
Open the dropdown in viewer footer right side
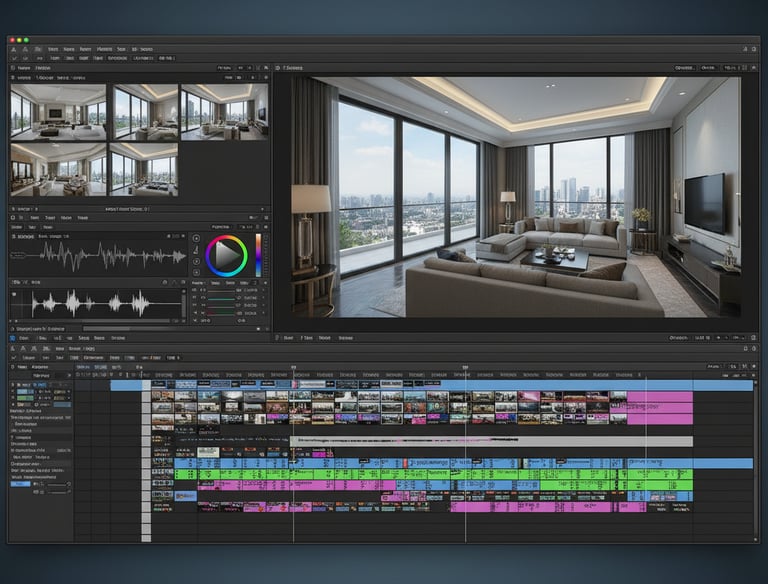(x=679, y=338)
